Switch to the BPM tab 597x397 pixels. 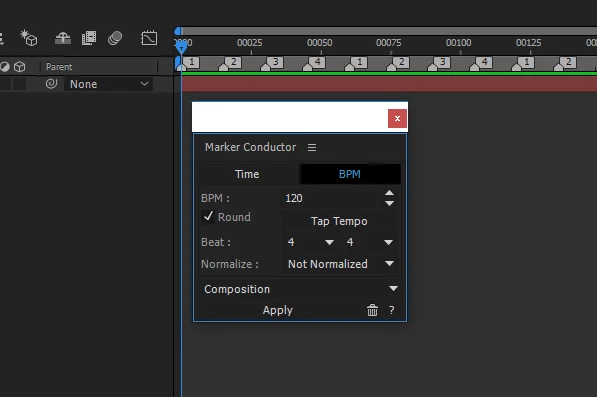pos(350,174)
